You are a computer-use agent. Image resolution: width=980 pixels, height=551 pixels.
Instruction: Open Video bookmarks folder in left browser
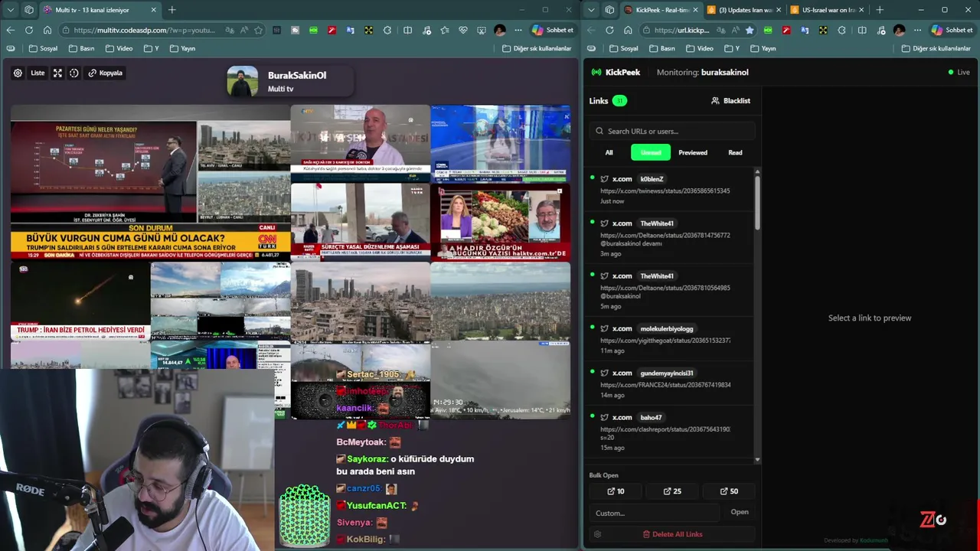119,48
